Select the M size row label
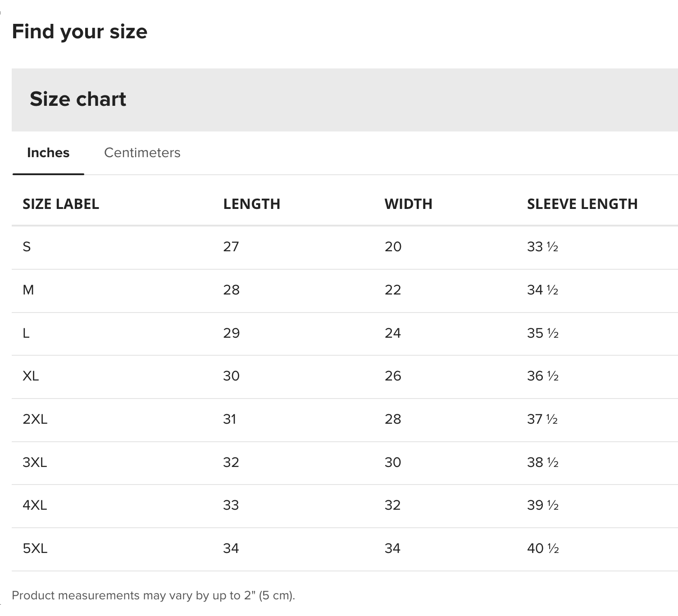678x616 pixels. (x=28, y=290)
